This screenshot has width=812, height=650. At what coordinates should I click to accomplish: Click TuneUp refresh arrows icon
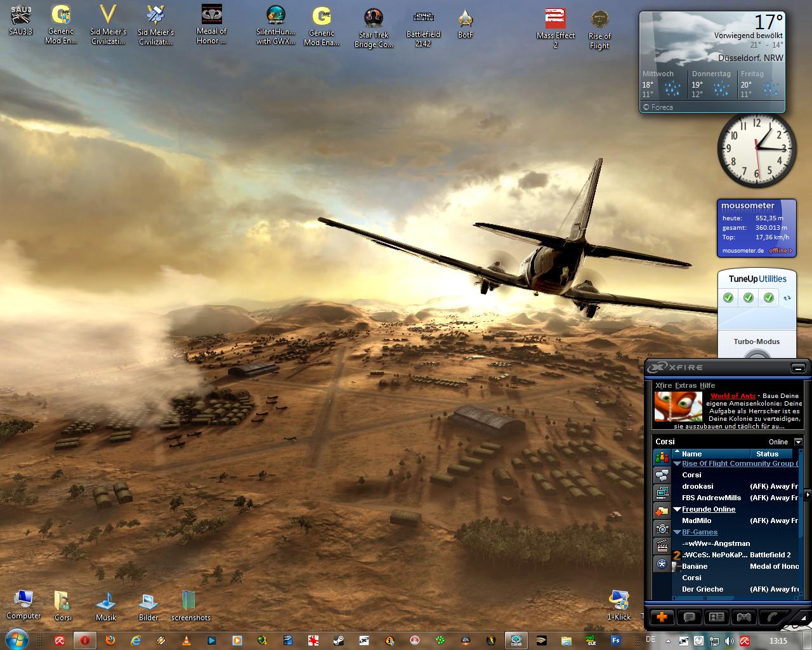[x=787, y=297]
